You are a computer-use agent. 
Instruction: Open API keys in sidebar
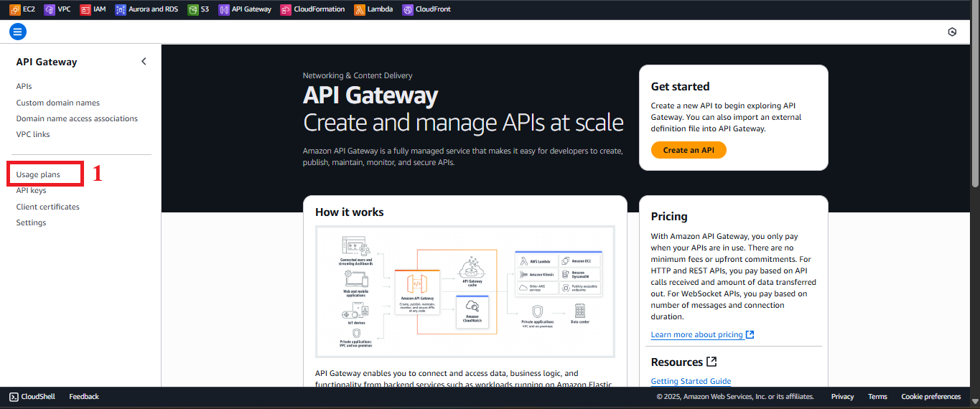point(31,190)
